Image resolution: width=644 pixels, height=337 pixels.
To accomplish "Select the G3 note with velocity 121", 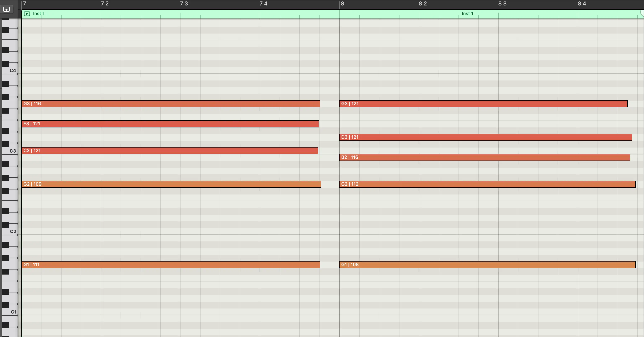I will 483,104.
